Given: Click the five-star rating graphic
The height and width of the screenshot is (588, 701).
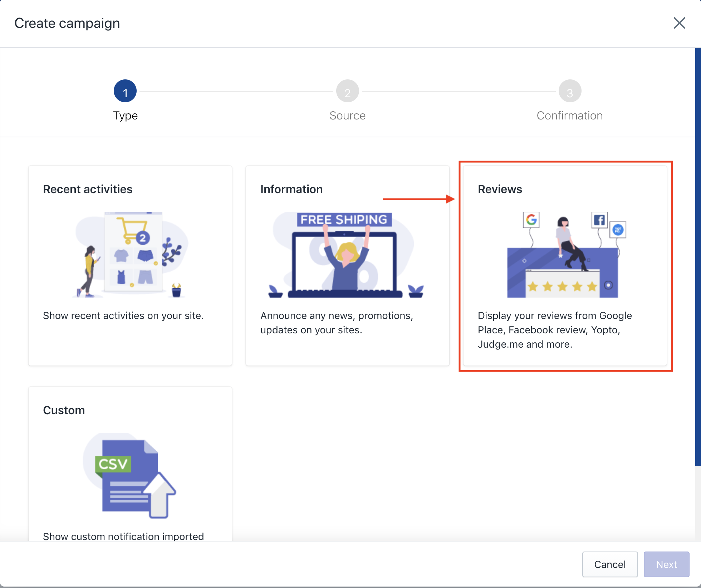Looking at the screenshot, I should pos(562,286).
